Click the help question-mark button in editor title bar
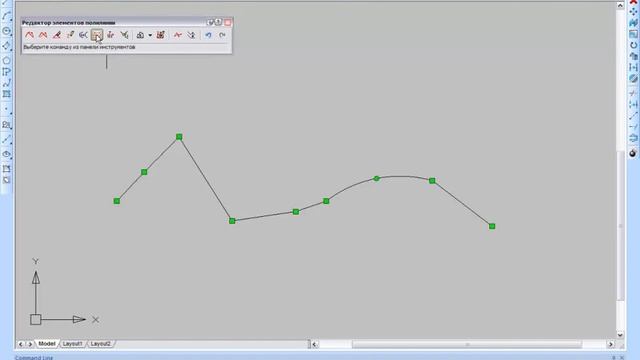 (x=218, y=22)
